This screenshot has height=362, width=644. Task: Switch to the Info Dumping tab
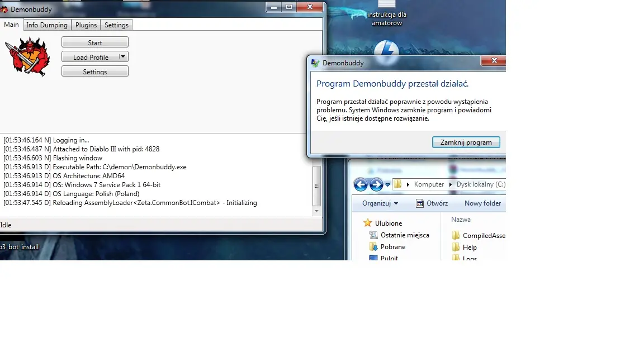click(x=47, y=25)
